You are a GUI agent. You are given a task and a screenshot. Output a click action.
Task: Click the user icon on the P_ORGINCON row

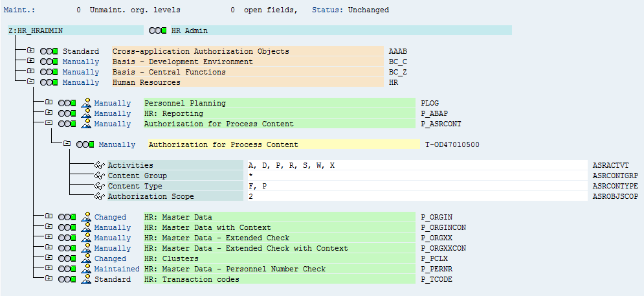pyautogui.click(x=86, y=227)
